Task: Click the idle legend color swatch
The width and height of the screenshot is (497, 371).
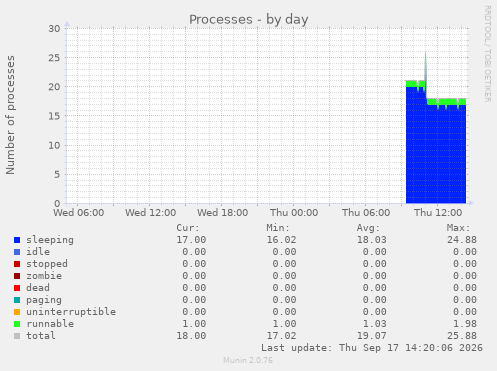Action: 17,252
